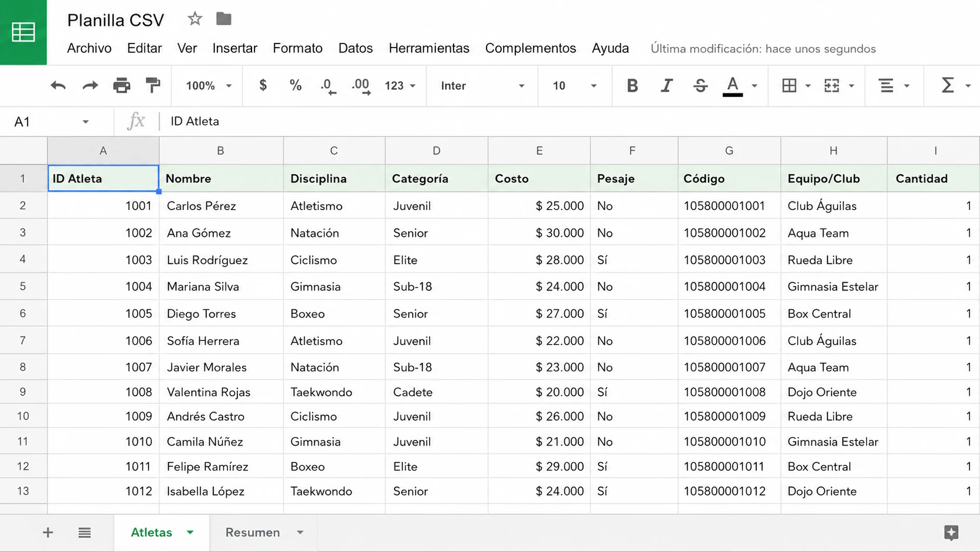Screen dimensions: 980x552
Task: Click the explore icon at bottom right
Action: [x=951, y=533]
